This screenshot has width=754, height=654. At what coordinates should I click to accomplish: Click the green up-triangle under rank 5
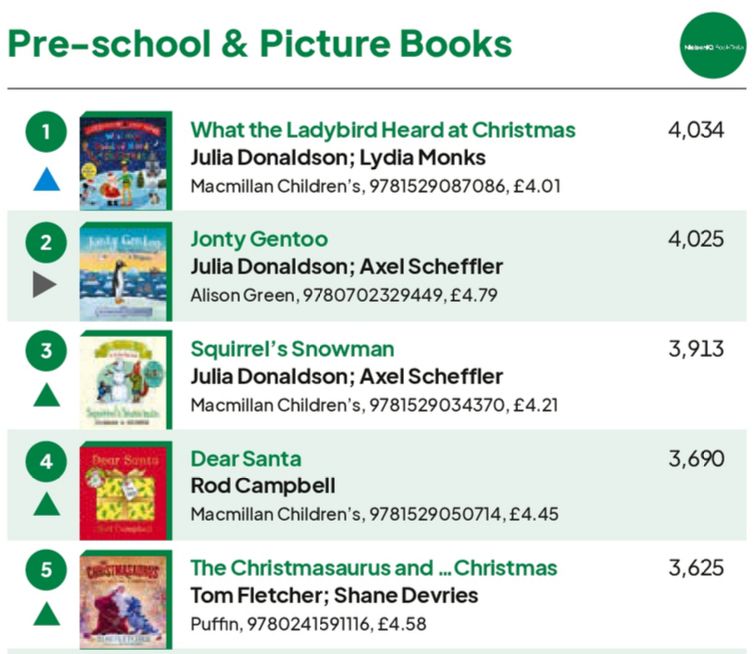(x=46, y=613)
